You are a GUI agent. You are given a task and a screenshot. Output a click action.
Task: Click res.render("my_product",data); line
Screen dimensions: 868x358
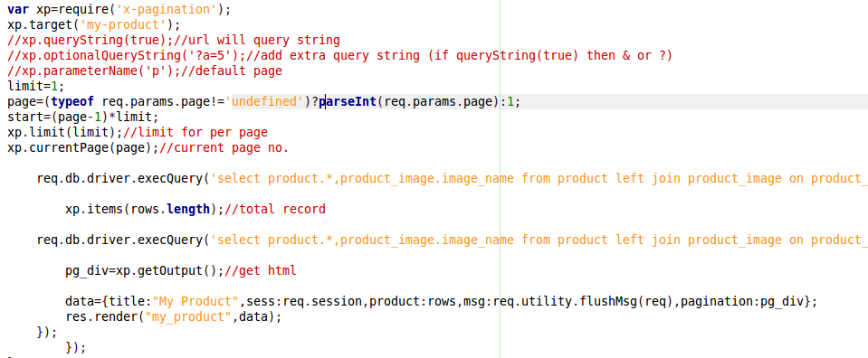click(173, 316)
